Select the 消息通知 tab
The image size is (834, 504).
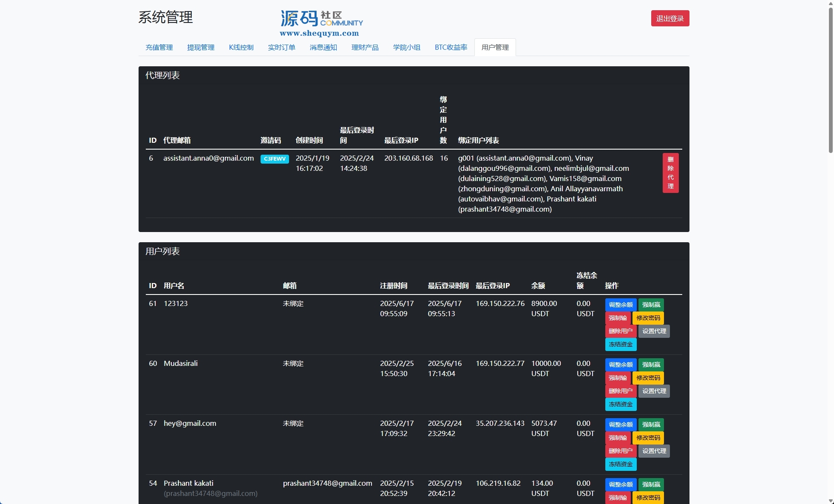[x=323, y=47]
